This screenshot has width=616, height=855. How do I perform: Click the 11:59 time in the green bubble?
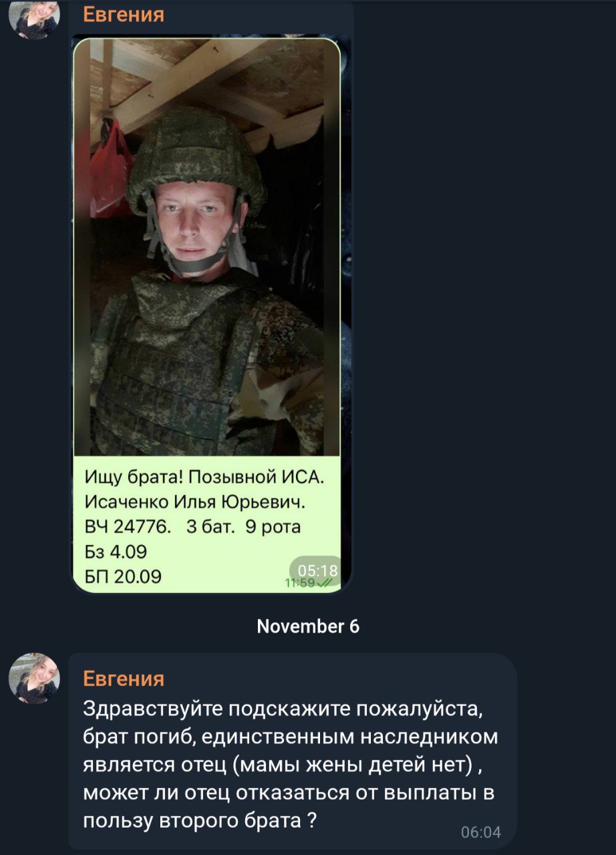[299, 583]
